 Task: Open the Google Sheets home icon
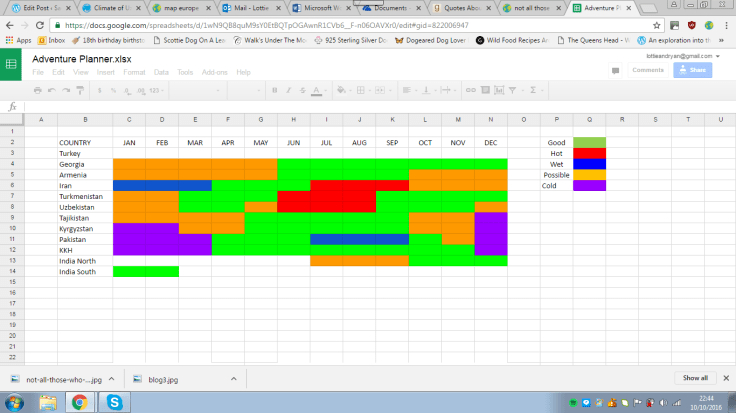point(12,65)
